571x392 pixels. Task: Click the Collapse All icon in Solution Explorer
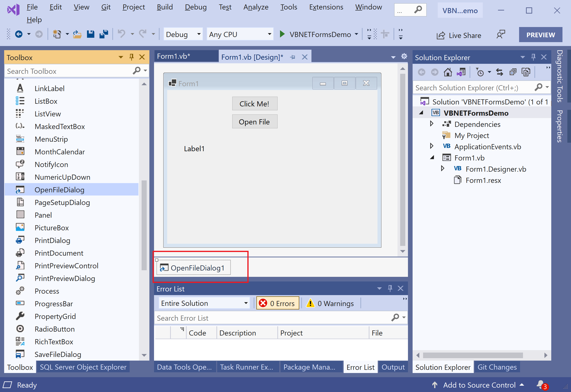513,72
